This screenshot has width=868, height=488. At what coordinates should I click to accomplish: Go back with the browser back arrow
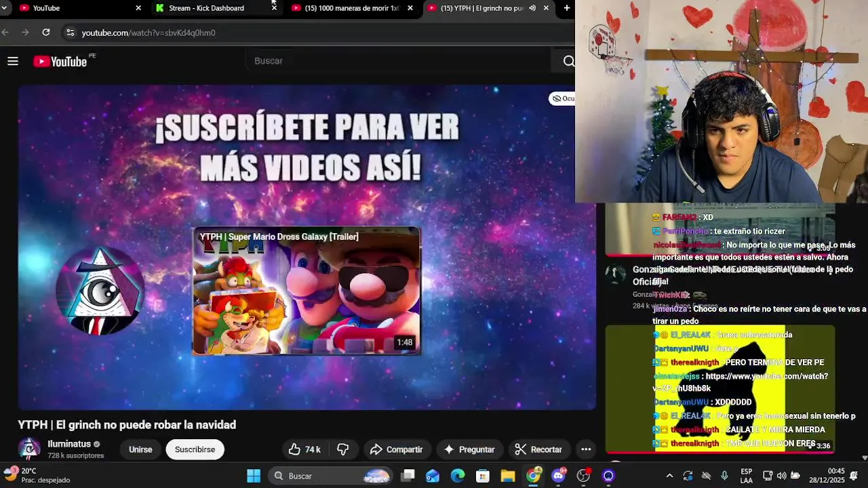[5, 32]
